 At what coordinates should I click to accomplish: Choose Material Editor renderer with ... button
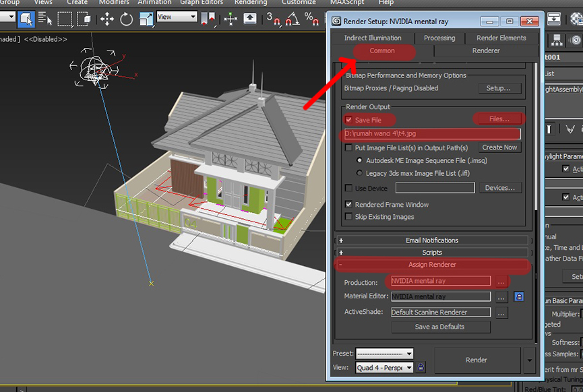pyautogui.click(x=501, y=297)
